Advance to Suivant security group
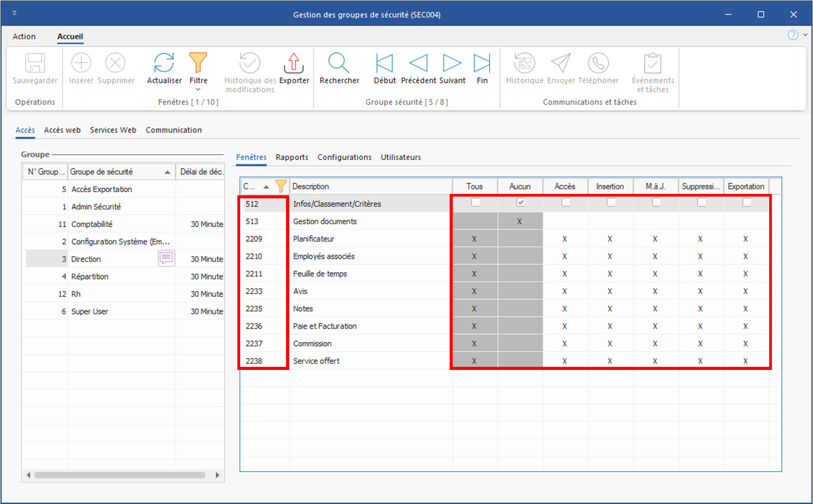 [452, 63]
